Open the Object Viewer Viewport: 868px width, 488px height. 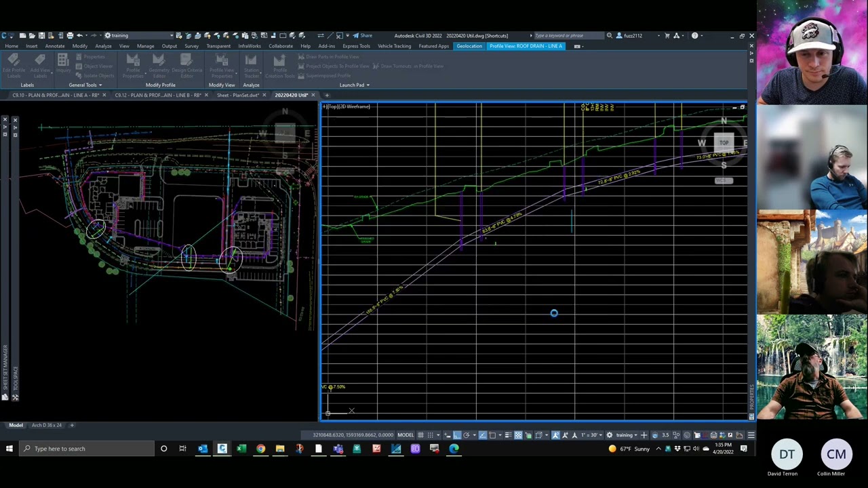point(94,66)
